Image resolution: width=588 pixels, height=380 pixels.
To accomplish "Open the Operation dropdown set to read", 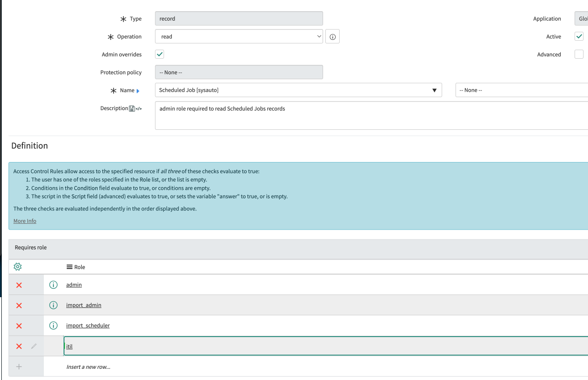I will [239, 37].
